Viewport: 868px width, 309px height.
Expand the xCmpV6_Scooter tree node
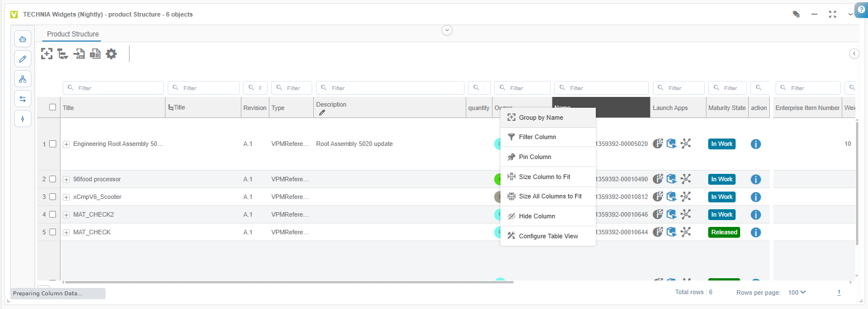tap(66, 197)
